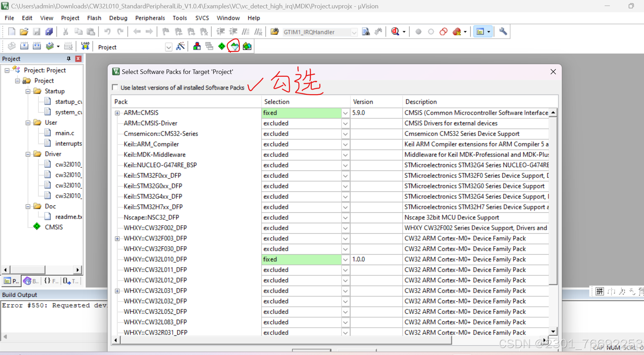Click the Cut scissors icon
644x355 pixels.
tap(65, 32)
